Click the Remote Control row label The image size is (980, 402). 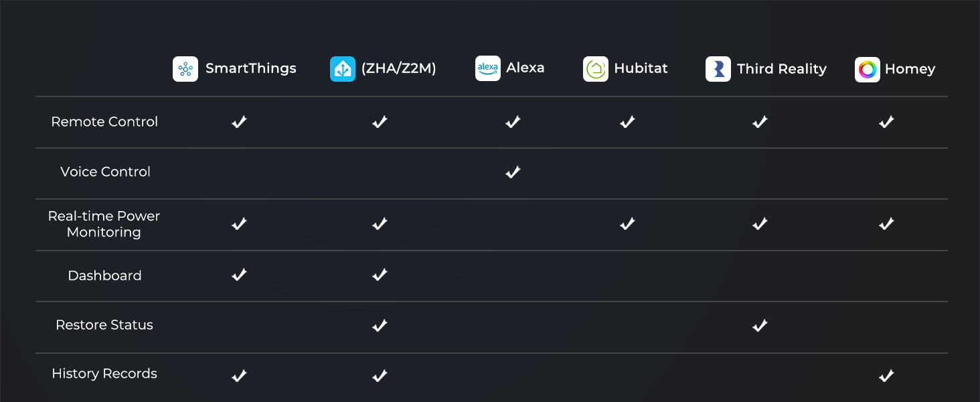coord(104,122)
